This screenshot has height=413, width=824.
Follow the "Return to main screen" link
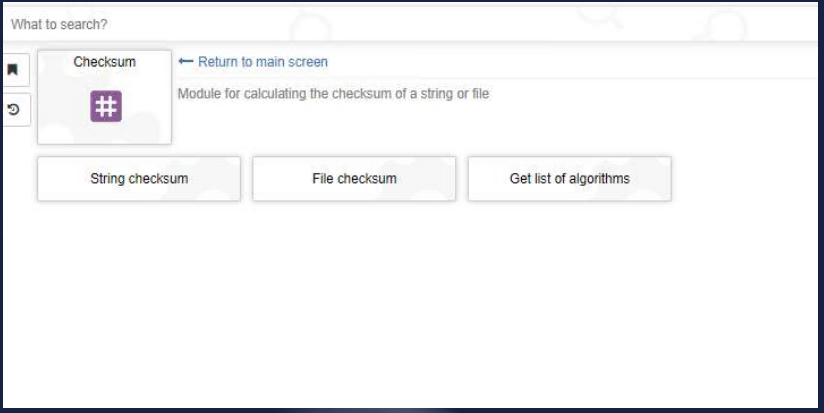[x=262, y=62]
